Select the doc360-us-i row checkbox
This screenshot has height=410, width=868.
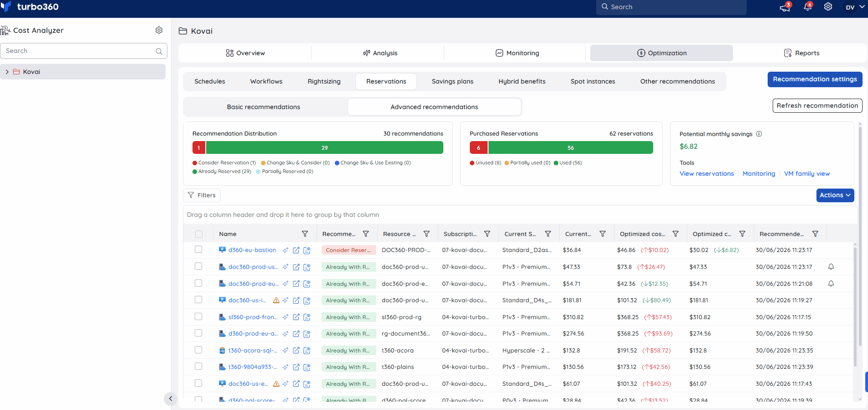coord(198,300)
